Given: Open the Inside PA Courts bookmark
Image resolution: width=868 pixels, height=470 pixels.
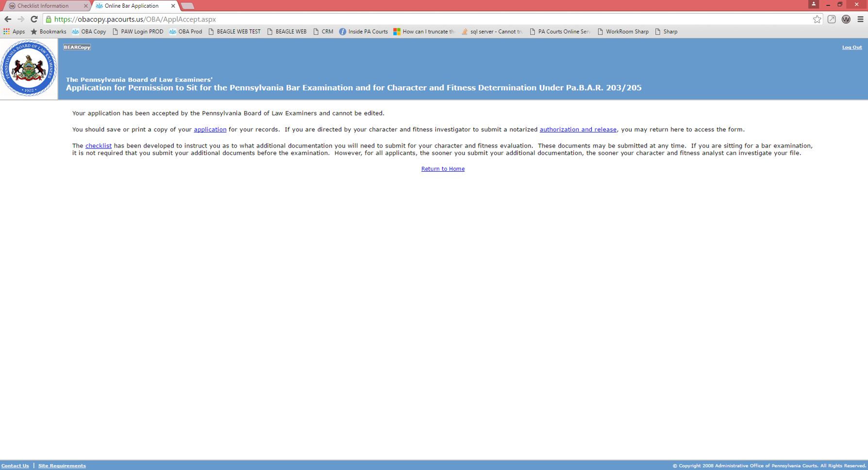Looking at the screenshot, I should 363,32.
